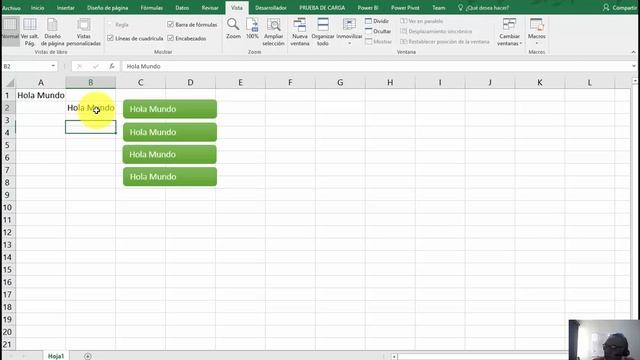Click Restablecer posición de la ventana
The width and height of the screenshot is (640, 360).
[x=445, y=42]
